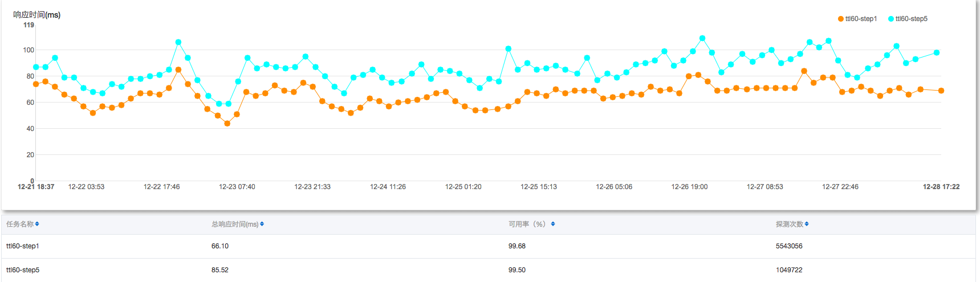980x282 pixels.
Task: Select the 99.68 availability value
Action: tap(517, 246)
